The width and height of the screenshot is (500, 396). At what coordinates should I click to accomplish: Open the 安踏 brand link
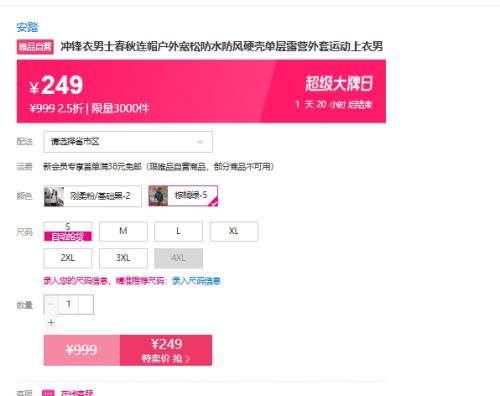click(27, 27)
